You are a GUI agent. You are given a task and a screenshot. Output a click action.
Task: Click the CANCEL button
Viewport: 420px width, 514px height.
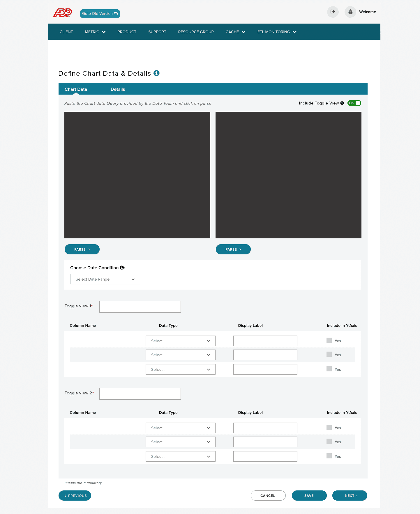[268, 495]
